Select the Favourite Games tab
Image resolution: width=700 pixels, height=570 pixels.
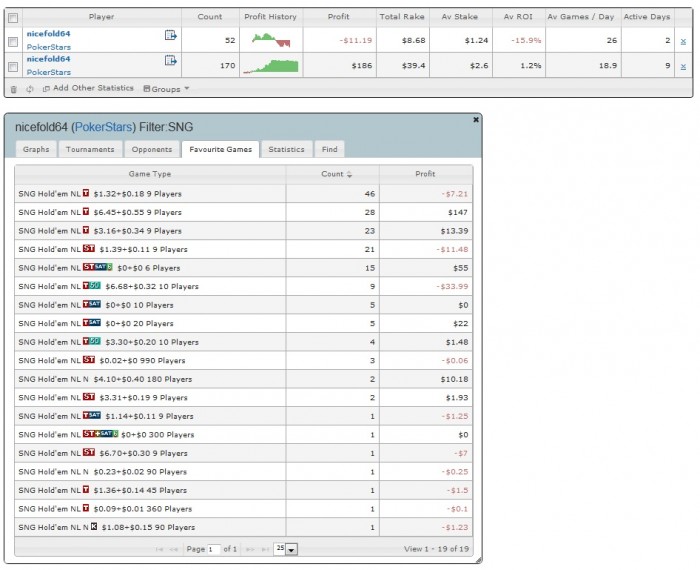221,149
